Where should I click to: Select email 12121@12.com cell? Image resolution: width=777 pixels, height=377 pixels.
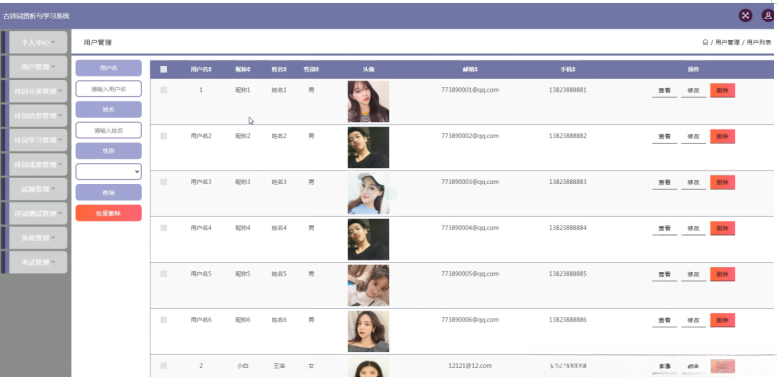pyautogui.click(x=470, y=366)
